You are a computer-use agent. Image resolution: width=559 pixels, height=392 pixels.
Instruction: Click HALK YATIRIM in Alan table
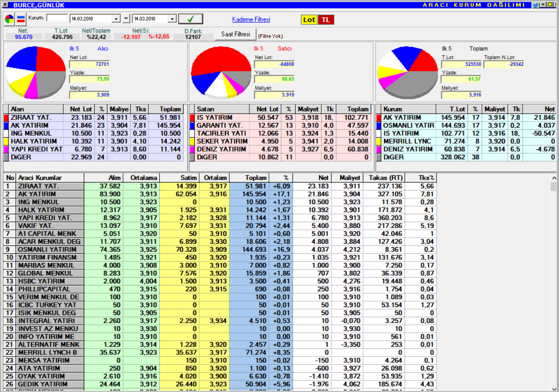34,141
